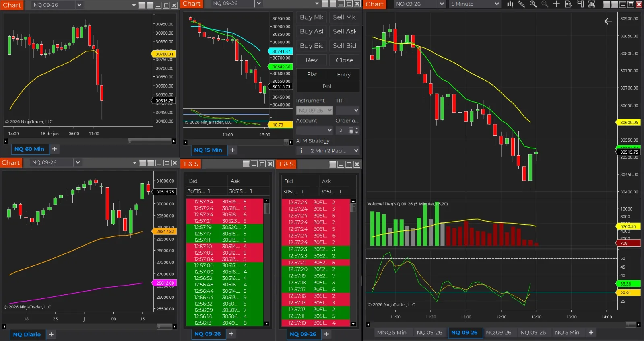The width and height of the screenshot is (644, 341).
Task: Show the data box from the chart toolbar
Action: coord(568,4)
